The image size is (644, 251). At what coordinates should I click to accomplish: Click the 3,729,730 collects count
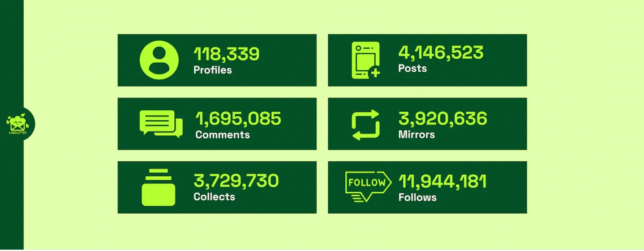pyautogui.click(x=236, y=181)
